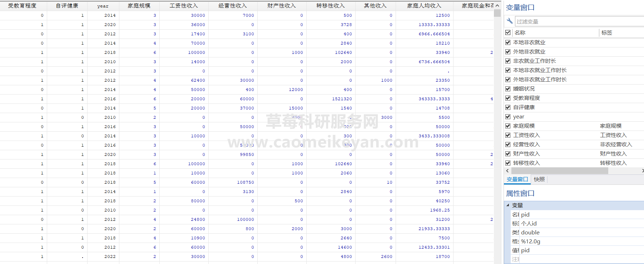644x264 pixels.
Task: Toggle the 婚姻状况 variable checkbox
Action: click(508, 89)
